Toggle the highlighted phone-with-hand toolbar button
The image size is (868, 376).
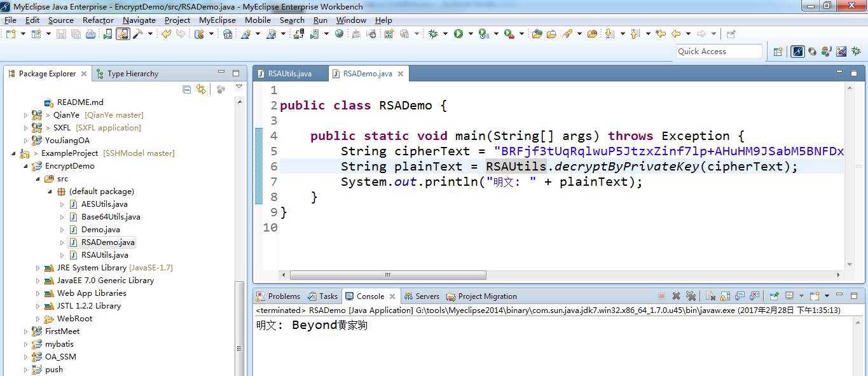coord(123,34)
